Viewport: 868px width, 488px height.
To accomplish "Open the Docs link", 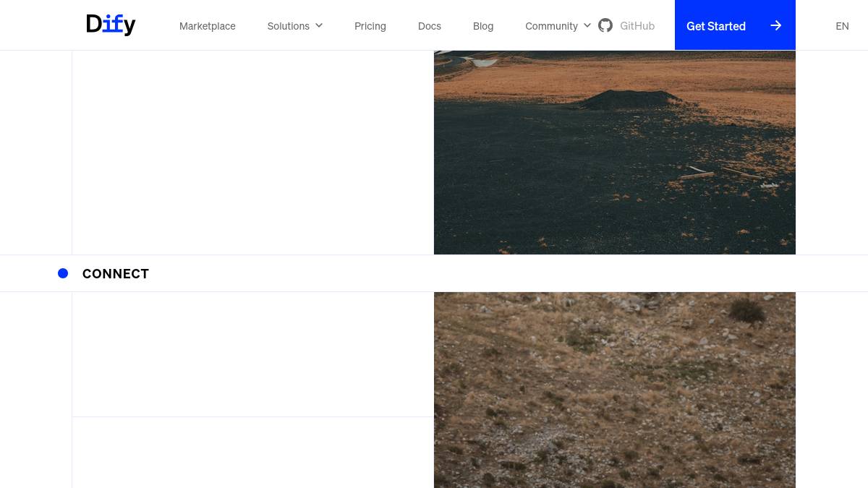I will [430, 26].
